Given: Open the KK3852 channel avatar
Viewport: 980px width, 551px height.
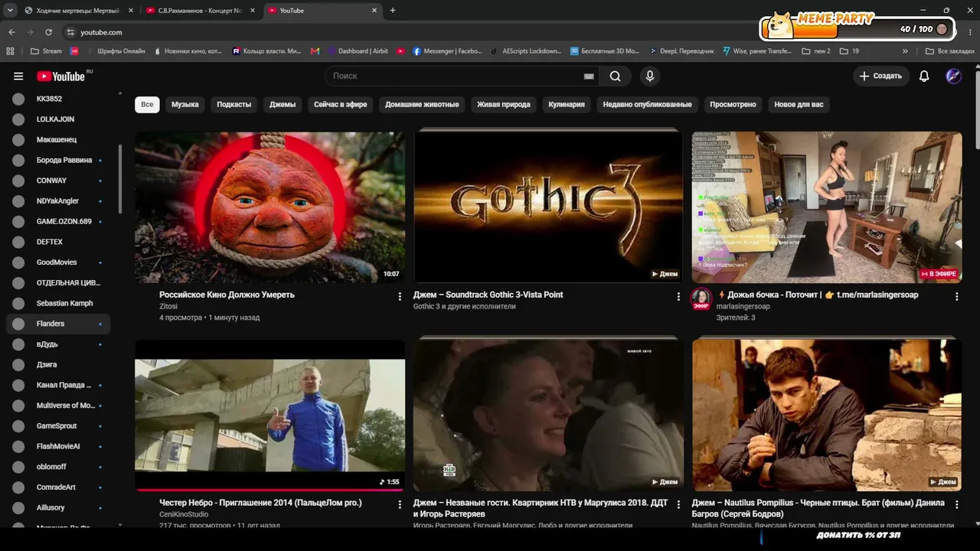Looking at the screenshot, I should (x=18, y=99).
